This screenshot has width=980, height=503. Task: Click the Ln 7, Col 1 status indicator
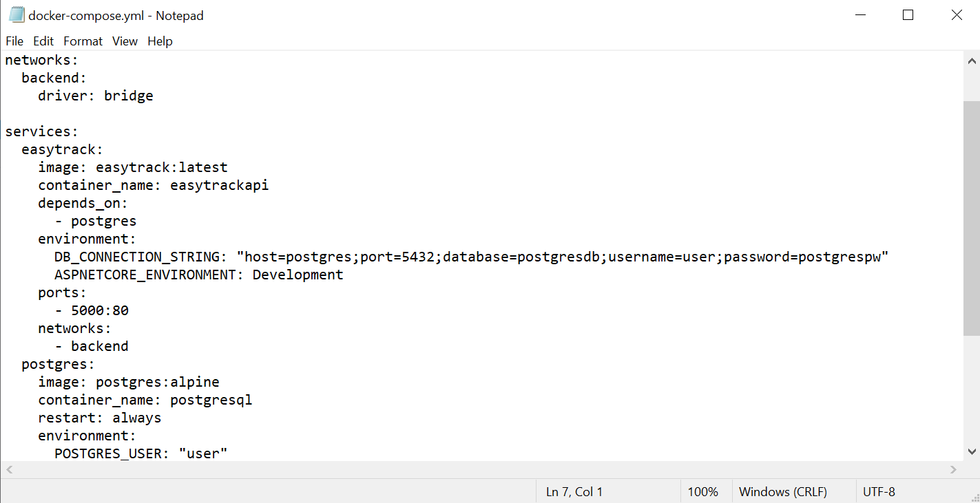pyautogui.click(x=574, y=492)
